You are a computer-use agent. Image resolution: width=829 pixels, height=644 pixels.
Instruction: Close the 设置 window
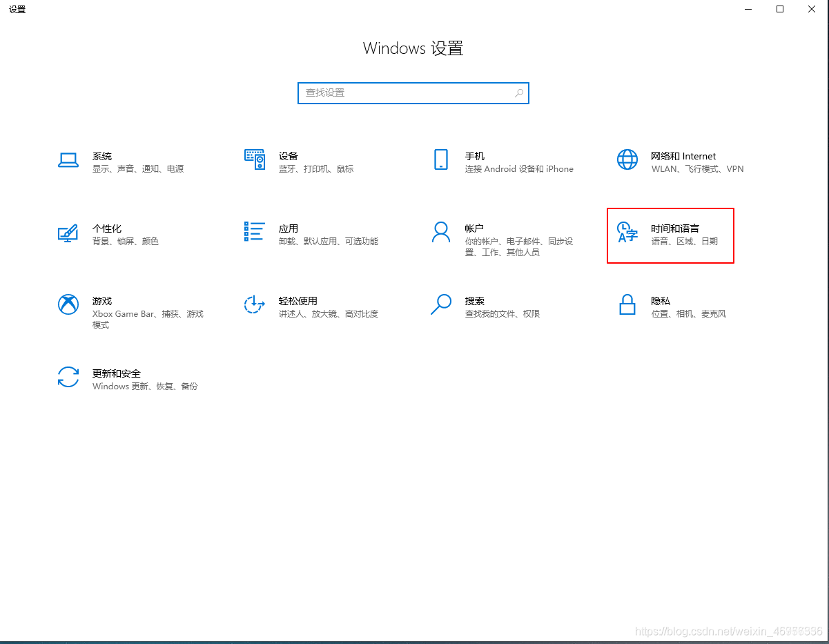[812, 9]
